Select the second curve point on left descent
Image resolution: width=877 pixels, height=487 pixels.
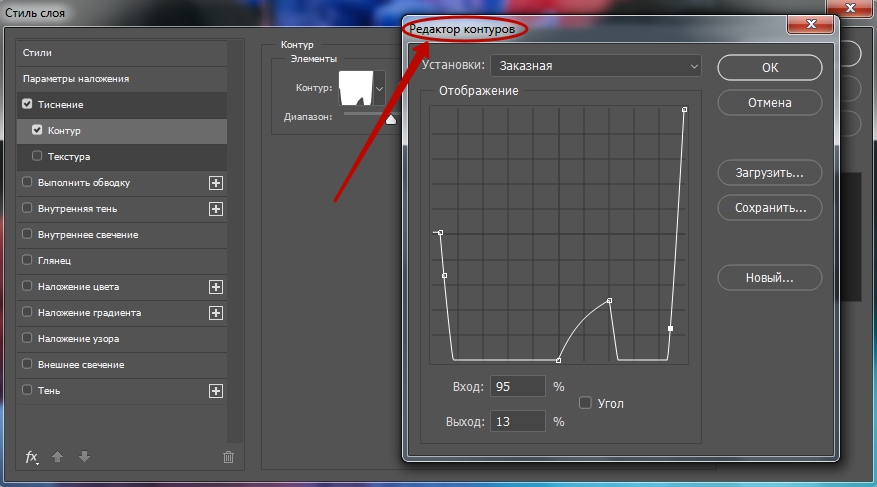click(445, 276)
